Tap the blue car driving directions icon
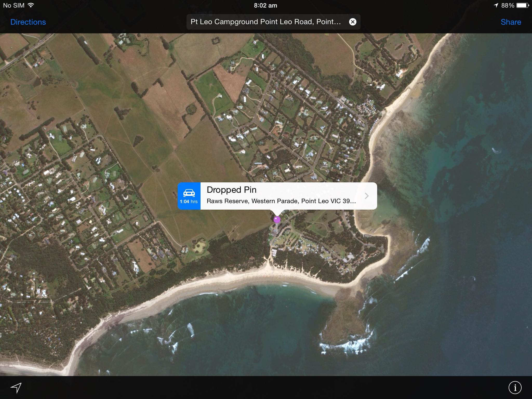Viewport: 532px width, 399px height. coord(189,193)
